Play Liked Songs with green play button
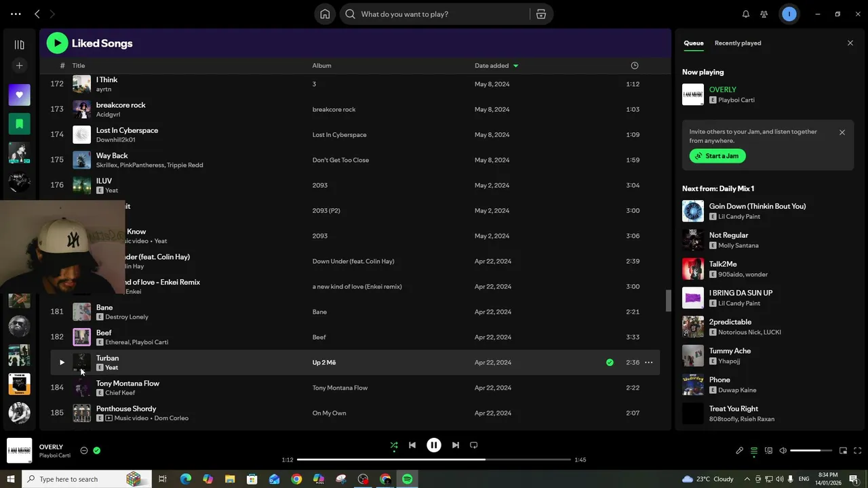 tap(57, 43)
